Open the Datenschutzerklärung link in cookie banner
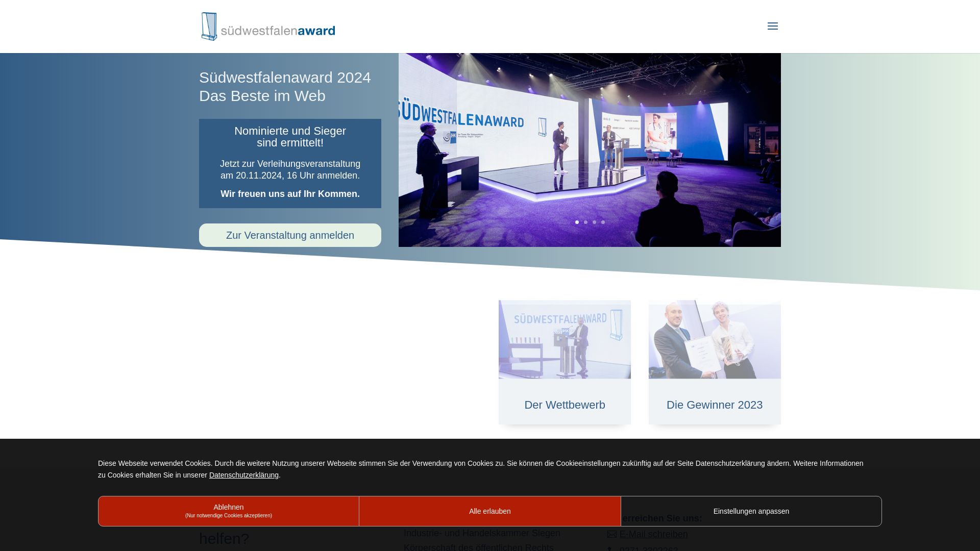The height and width of the screenshot is (551, 980). tap(244, 475)
